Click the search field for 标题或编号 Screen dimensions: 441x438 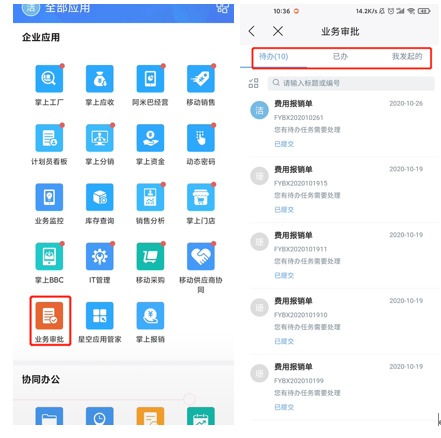click(x=351, y=83)
